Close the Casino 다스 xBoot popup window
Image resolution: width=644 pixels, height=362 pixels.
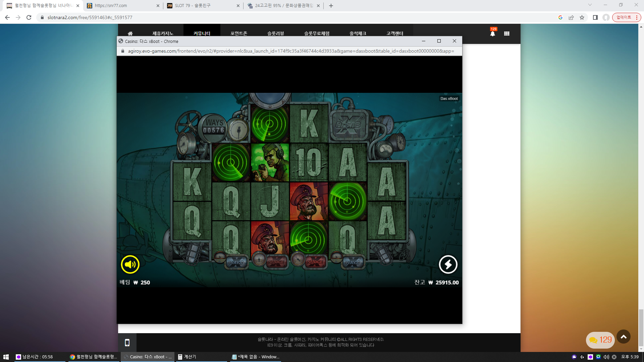pos(454,41)
